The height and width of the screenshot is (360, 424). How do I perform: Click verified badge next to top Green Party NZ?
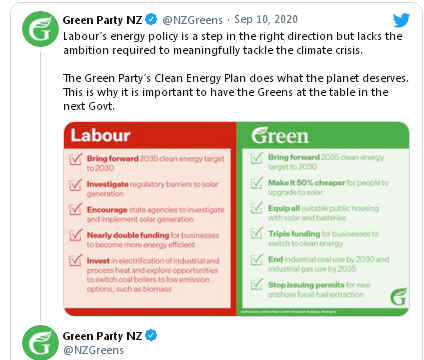151,20
